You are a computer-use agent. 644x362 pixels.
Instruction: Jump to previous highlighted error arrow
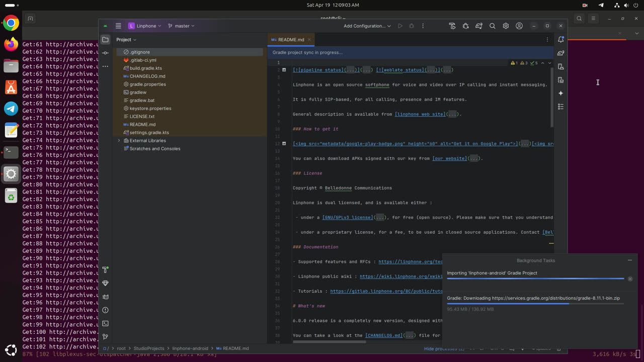pos(542,63)
